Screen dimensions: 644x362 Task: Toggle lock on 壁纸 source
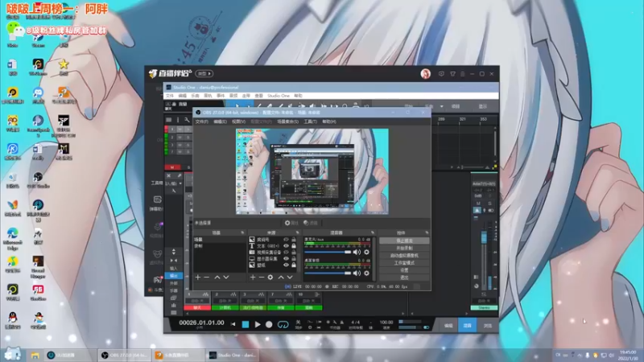(294, 265)
